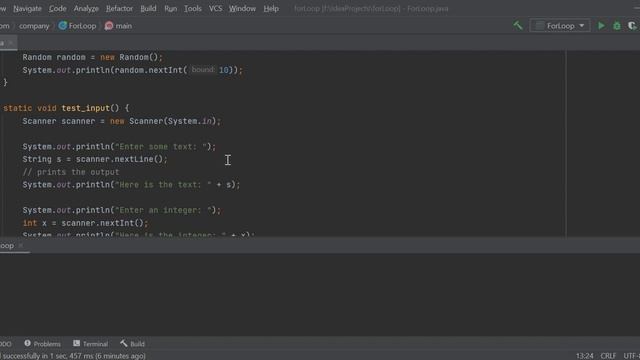The height and width of the screenshot is (360, 640).
Task: Debug ForLoop with the bug icon
Action: point(617,26)
